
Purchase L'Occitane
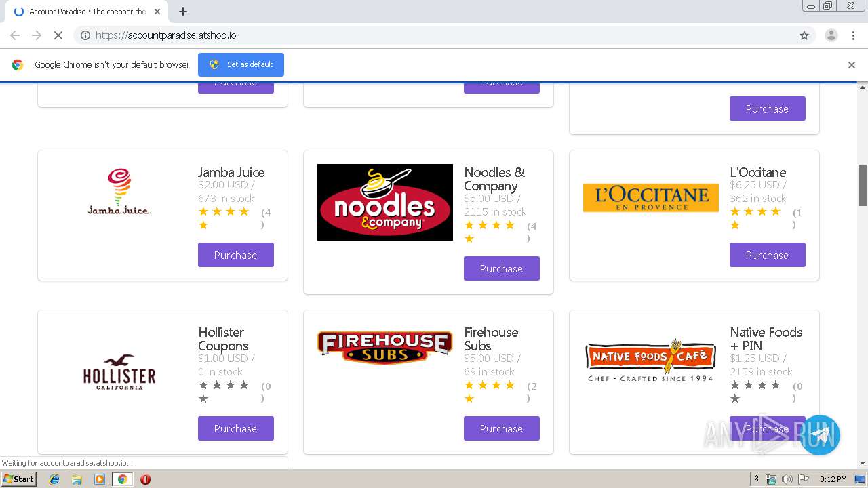[x=768, y=255]
